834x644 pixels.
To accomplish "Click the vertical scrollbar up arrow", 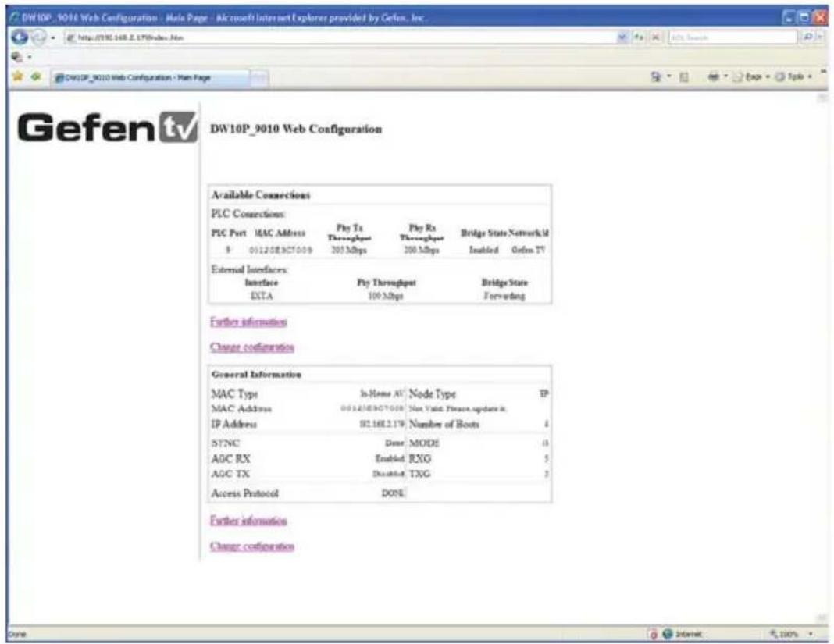I will (x=822, y=98).
